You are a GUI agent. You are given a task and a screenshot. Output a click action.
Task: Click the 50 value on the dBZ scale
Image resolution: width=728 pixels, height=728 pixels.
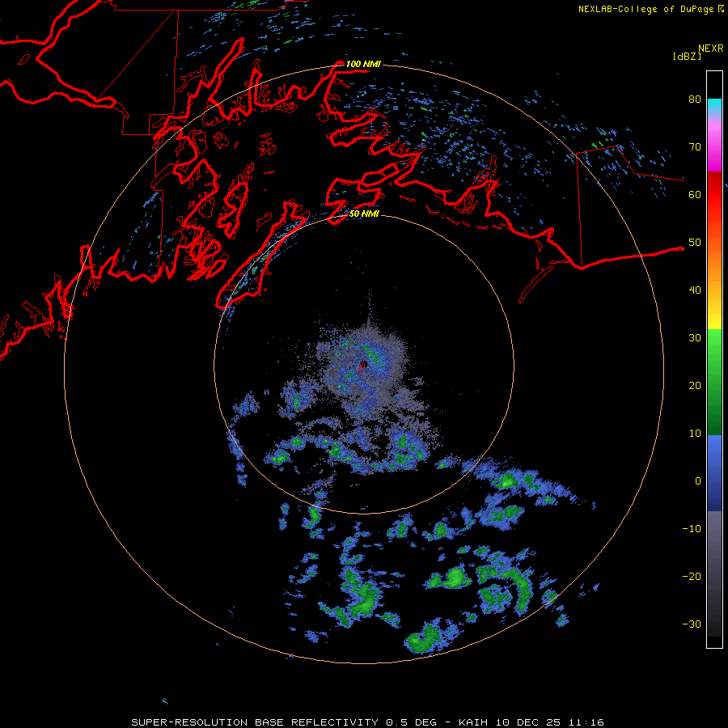pos(695,243)
